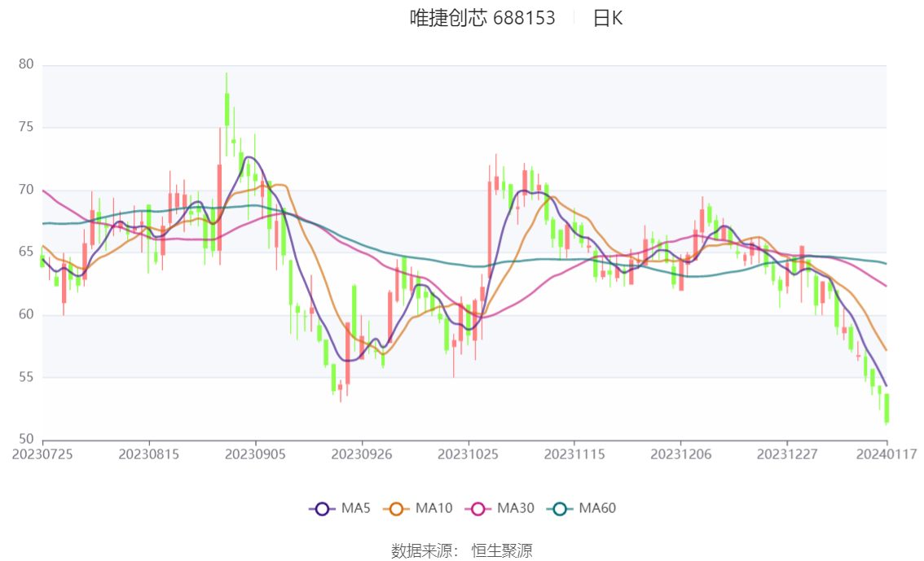Click x-axis date label 20231227

pyautogui.click(x=787, y=454)
